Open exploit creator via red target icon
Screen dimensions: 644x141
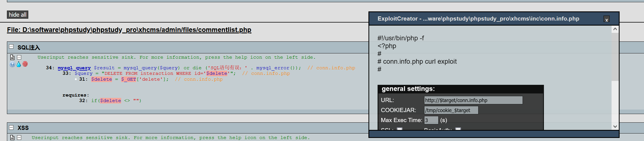[25, 64]
